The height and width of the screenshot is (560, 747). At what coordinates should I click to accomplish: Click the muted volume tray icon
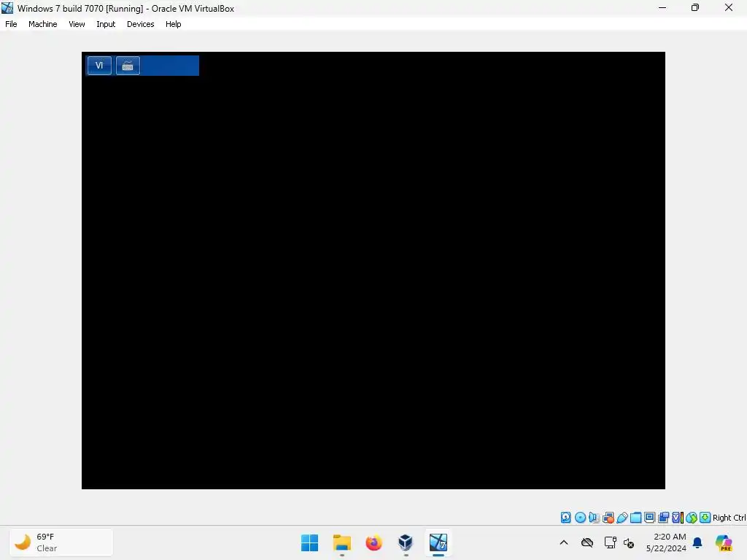629,542
